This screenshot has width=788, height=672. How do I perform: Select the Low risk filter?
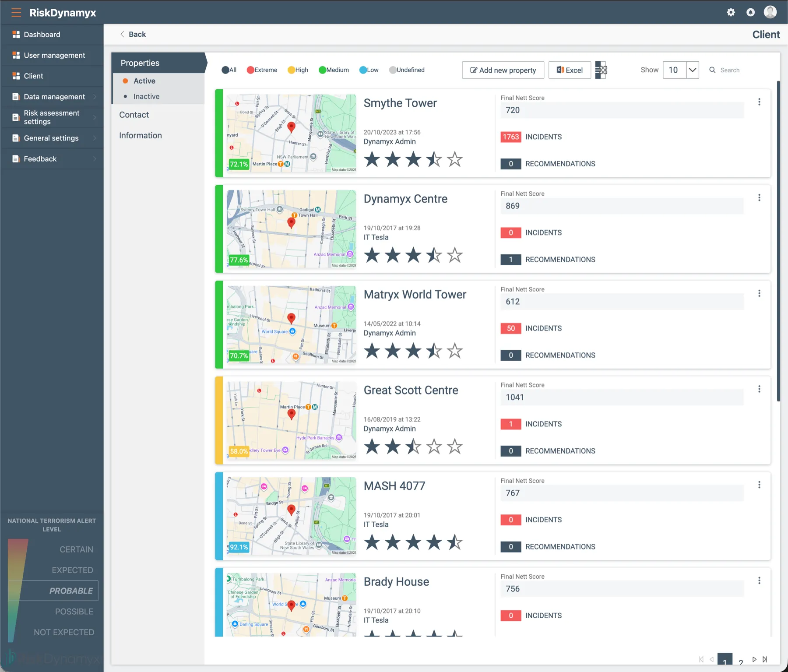point(369,70)
